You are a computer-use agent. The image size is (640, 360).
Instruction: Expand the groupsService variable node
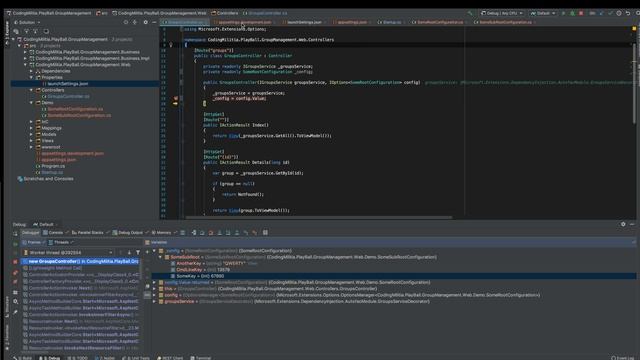coord(154,301)
